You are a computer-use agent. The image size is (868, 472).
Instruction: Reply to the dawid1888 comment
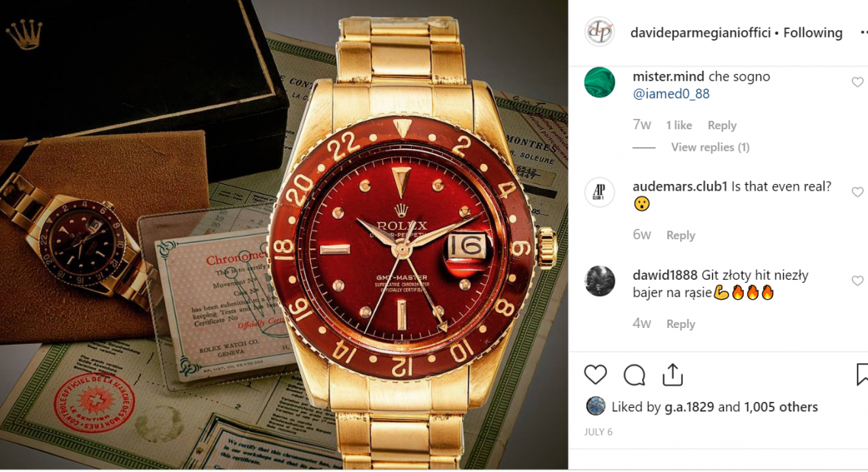tap(681, 324)
